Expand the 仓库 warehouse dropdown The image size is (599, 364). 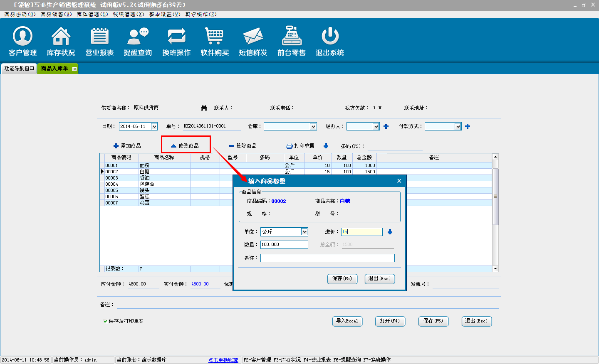tap(313, 126)
